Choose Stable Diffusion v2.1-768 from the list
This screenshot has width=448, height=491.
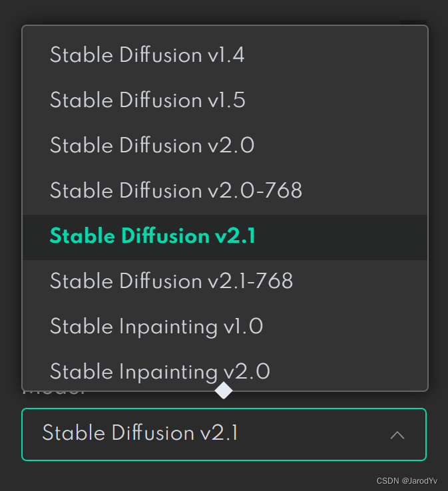[x=171, y=281]
